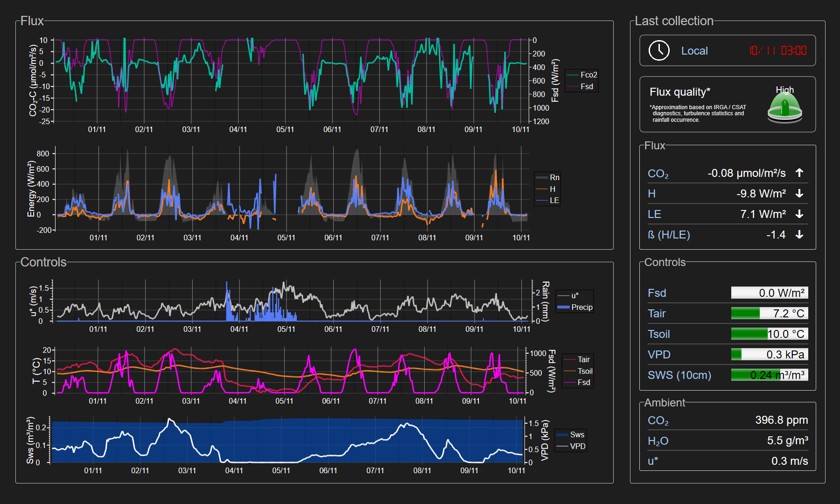Click the green Flux quality indicator light
The width and height of the screenshot is (840, 504).
[784, 107]
